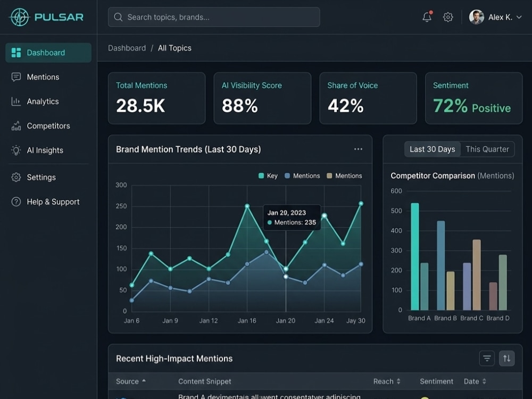Click the final teal point at Jay 30
The height and width of the screenshot is (399, 532).
coord(361,204)
